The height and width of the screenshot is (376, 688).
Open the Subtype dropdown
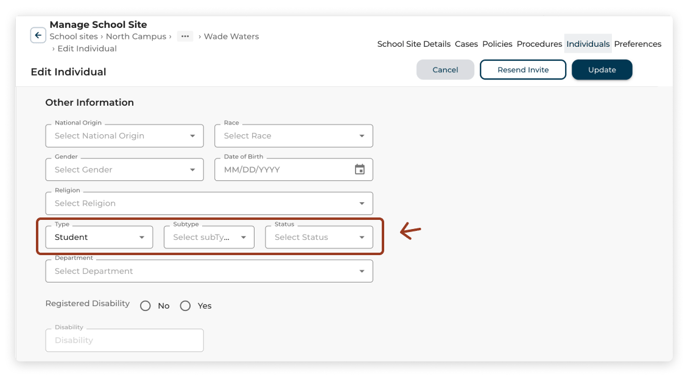209,237
